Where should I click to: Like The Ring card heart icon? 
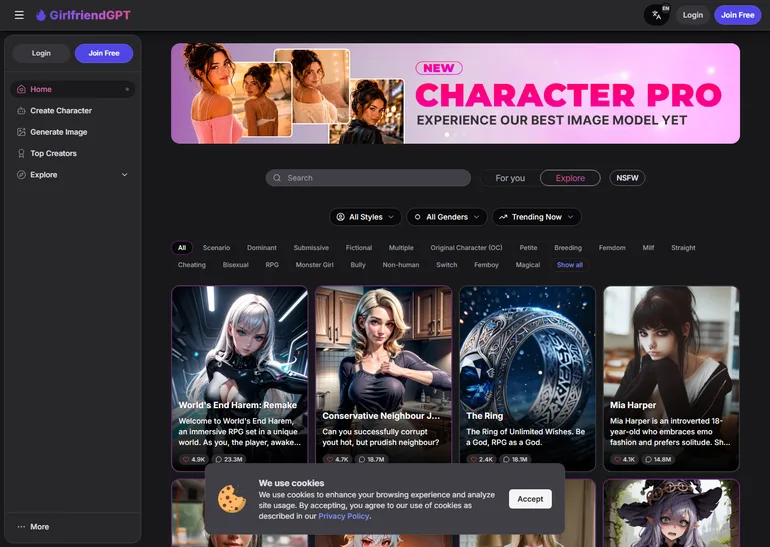pyautogui.click(x=473, y=460)
